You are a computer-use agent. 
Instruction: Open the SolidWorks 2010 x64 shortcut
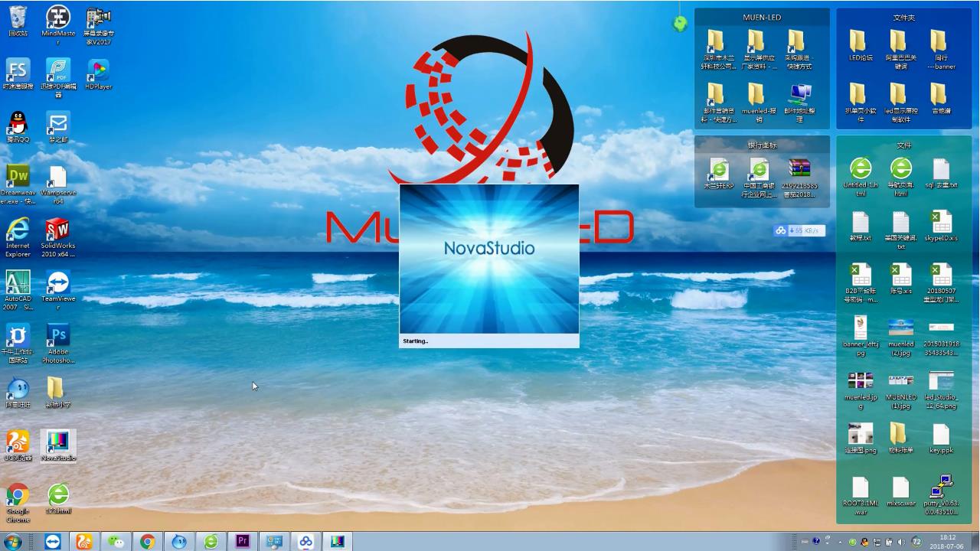click(x=58, y=236)
